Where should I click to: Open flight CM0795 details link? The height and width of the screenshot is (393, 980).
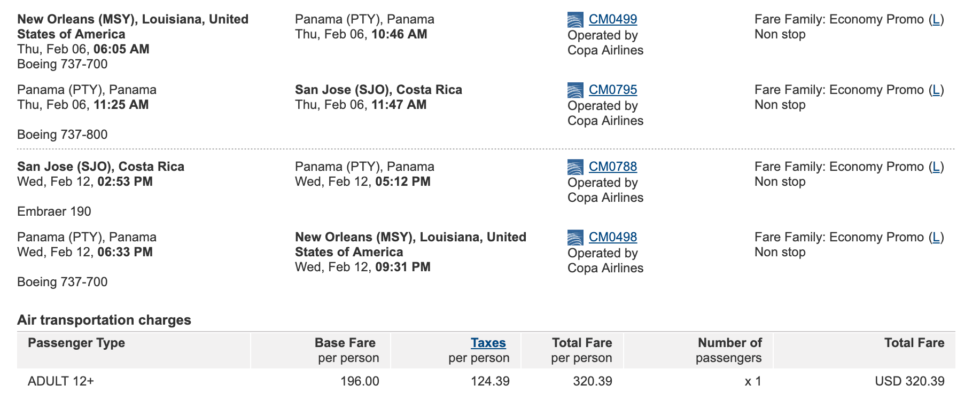612,90
